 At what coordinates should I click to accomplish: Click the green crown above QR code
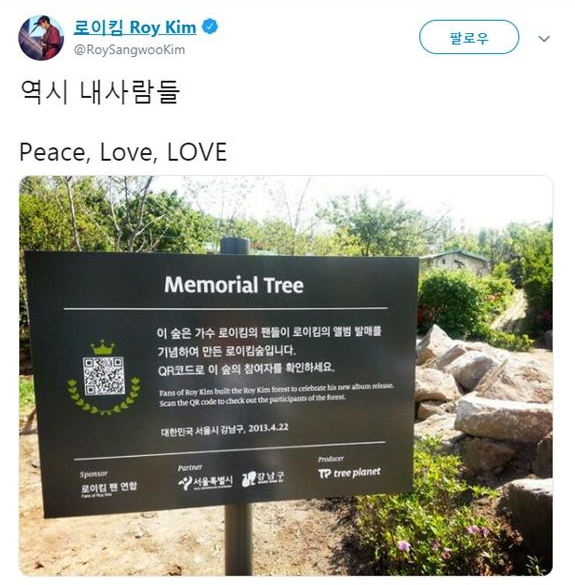pos(102,348)
